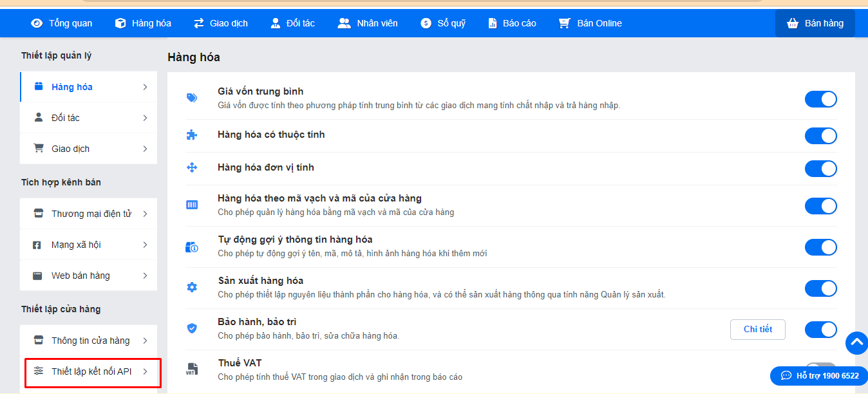Open the Sổ quỹ top menu
This screenshot has height=394, width=868.
click(444, 23)
